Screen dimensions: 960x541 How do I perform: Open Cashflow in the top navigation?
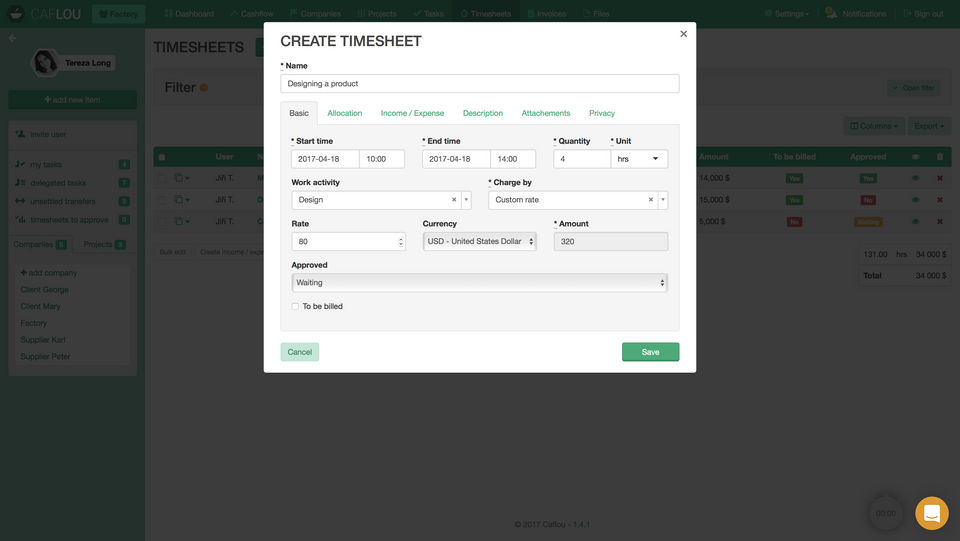click(252, 13)
